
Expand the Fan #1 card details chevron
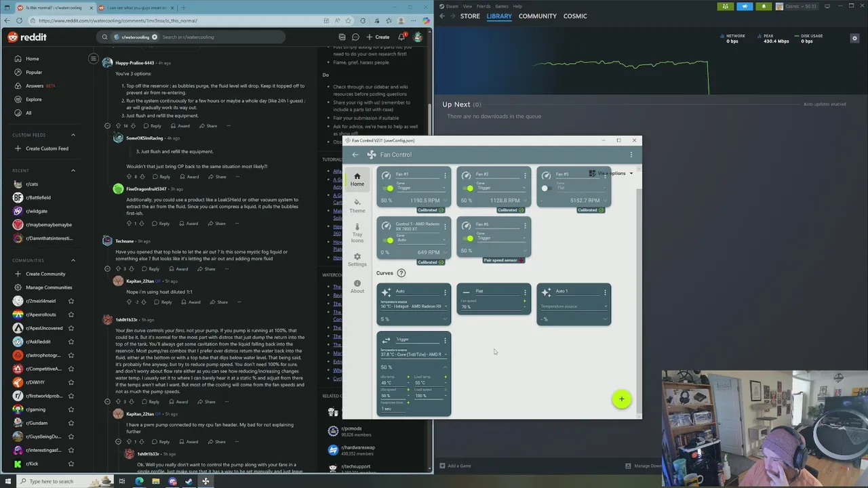pos(445,201)
